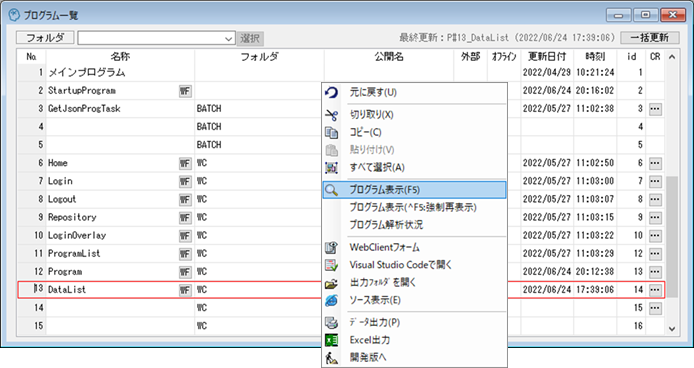Click the copy pages icon

[332, 132]
